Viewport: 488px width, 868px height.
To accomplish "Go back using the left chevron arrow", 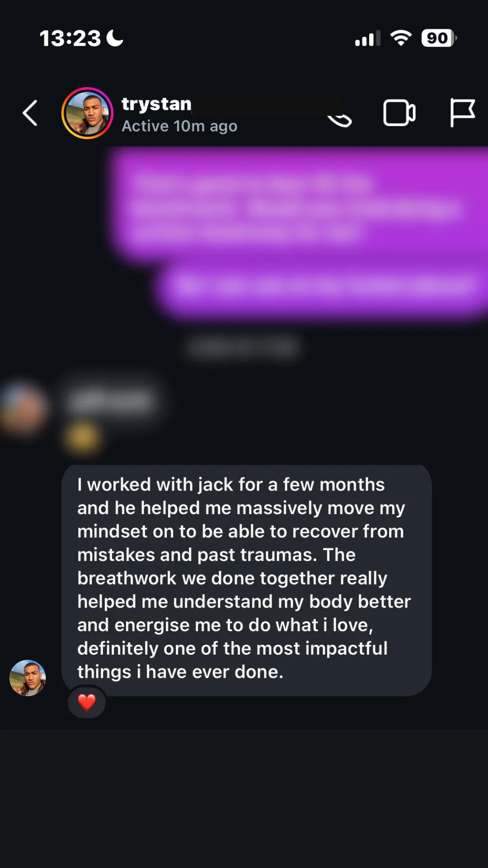I will [x=30, y=113].
